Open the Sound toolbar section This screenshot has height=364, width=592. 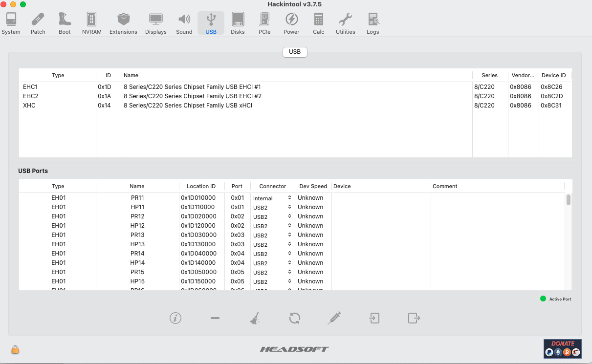(184, 23)
